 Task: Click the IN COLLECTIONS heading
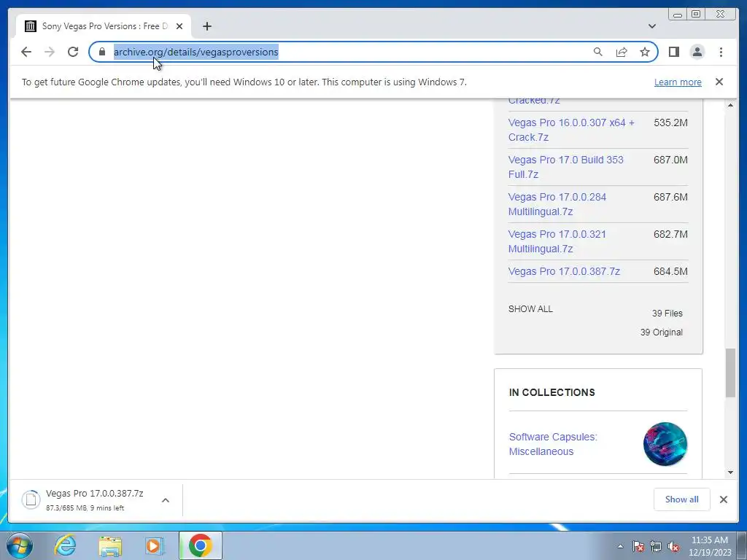click(x=551, y=392)
